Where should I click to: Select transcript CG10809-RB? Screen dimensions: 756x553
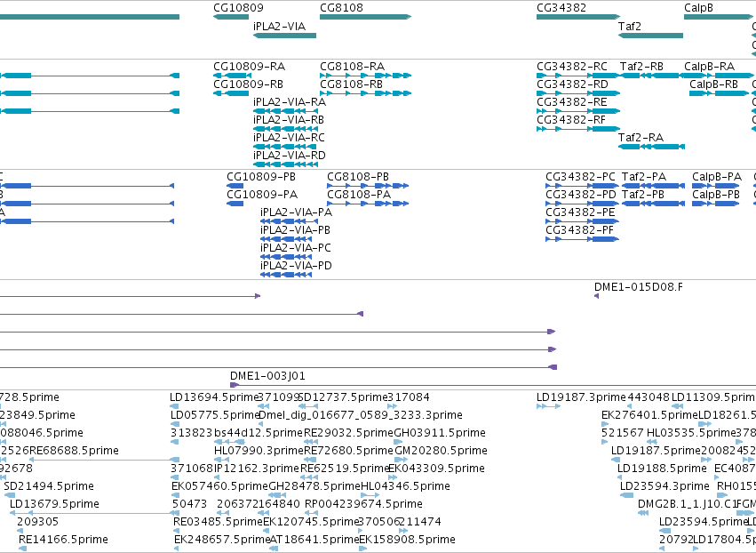pyautogui.click(x=249, y=84)
